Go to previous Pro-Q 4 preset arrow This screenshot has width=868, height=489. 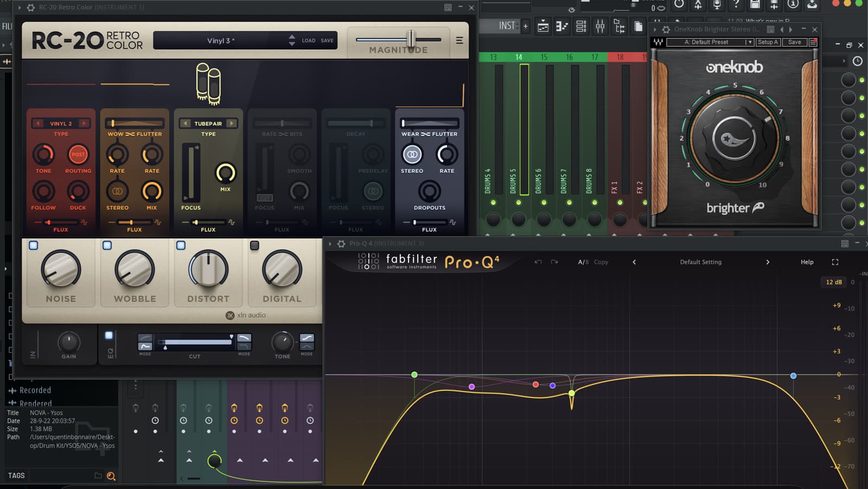pos(634,262)
